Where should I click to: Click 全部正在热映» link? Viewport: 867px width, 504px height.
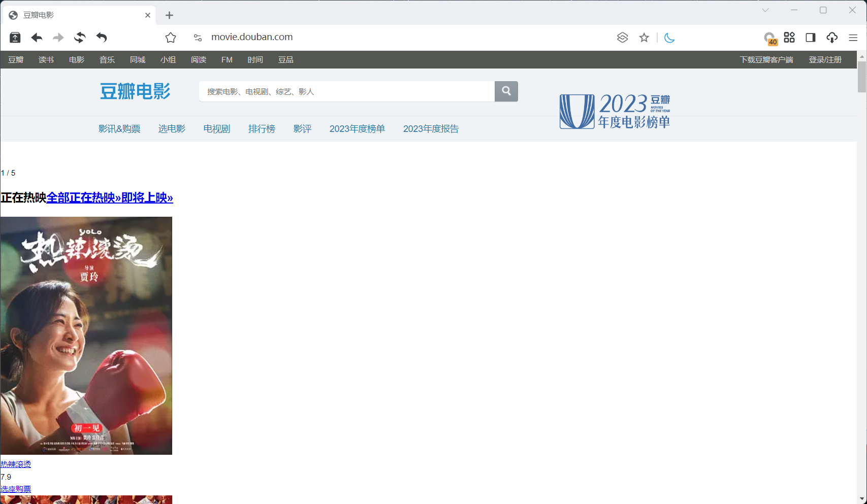point(84,197)
